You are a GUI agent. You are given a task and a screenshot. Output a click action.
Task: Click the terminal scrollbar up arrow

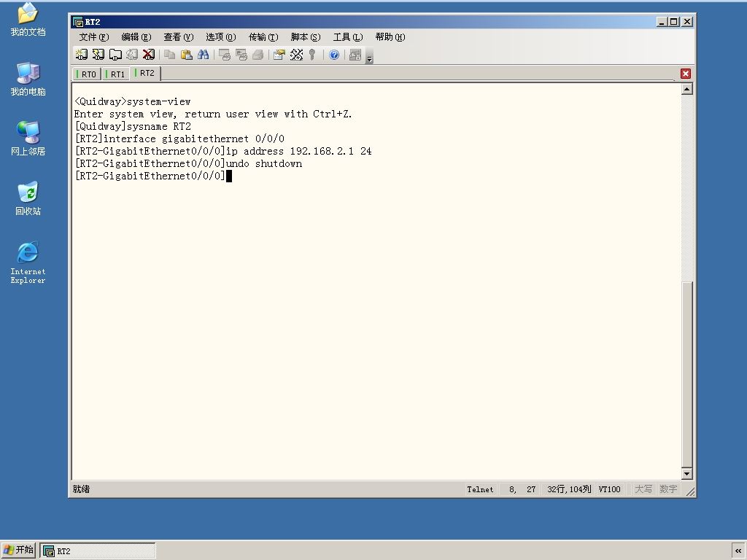tap(687, 89)
